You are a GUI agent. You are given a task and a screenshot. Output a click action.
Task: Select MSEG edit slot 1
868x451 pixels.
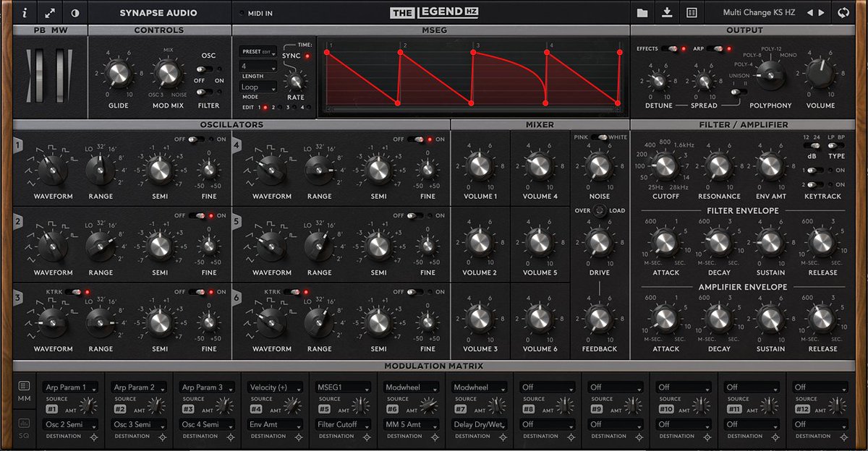click(x=265, y=108)
